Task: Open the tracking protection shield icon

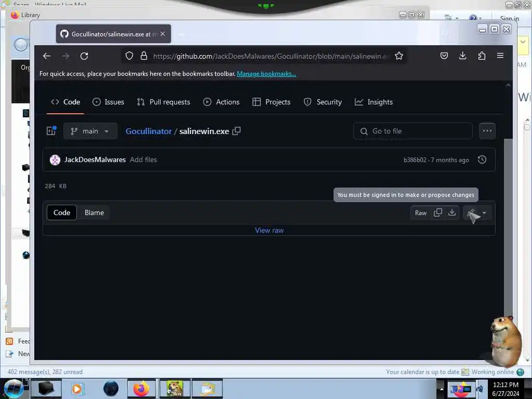Action: click(x=129, y=56)
